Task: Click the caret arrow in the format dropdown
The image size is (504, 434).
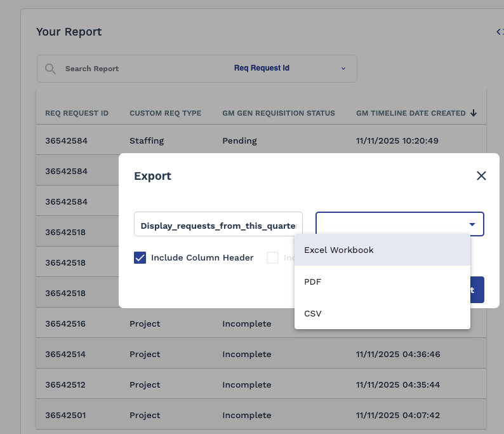Action: (x=472, y=224)
